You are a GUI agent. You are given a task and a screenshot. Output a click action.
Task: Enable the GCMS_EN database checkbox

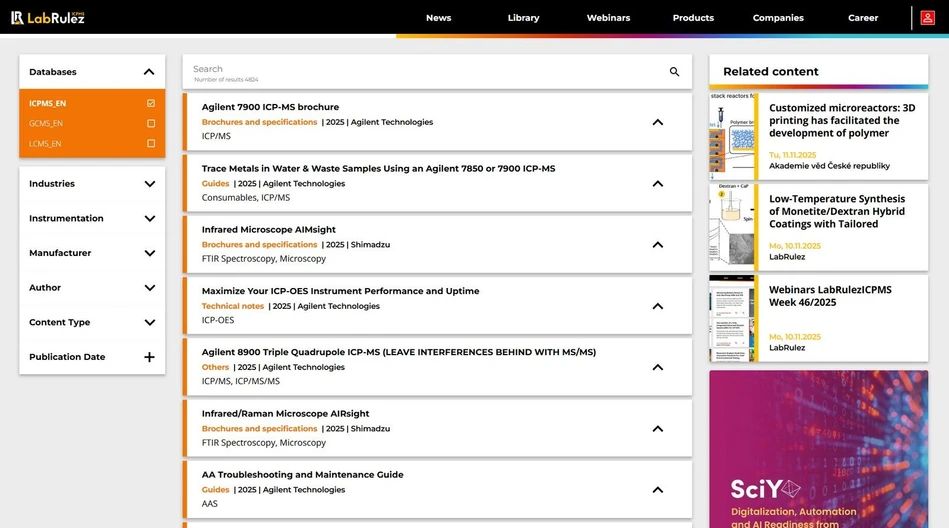[x=151, y=124]
